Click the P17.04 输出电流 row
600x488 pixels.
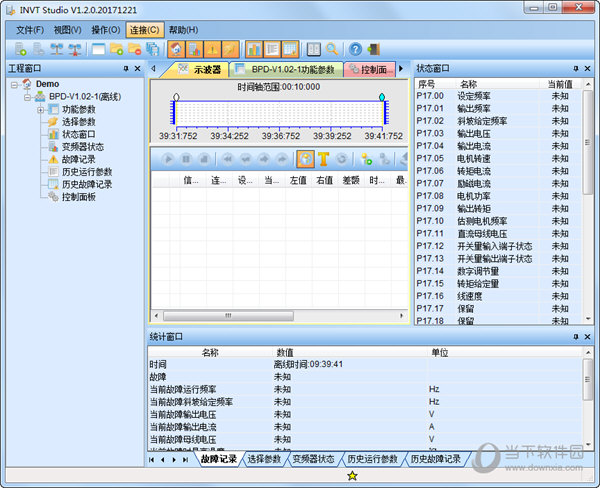[499, 146]
